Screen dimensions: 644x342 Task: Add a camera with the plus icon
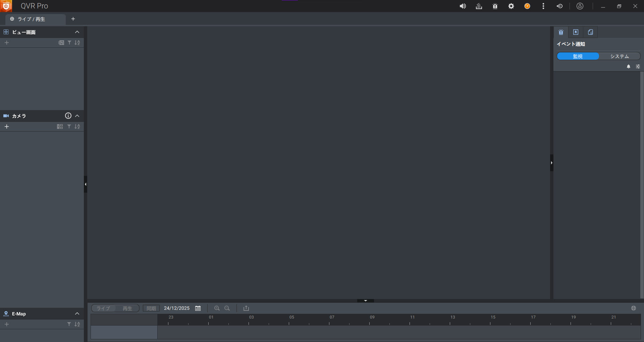pyautogui.click(x=7, y=127)
